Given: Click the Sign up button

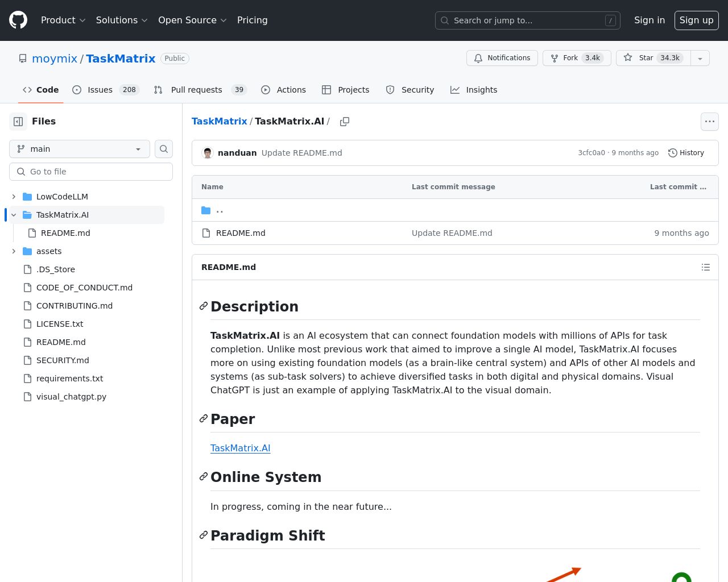Looking at the screenshot, I should (696, 20).
